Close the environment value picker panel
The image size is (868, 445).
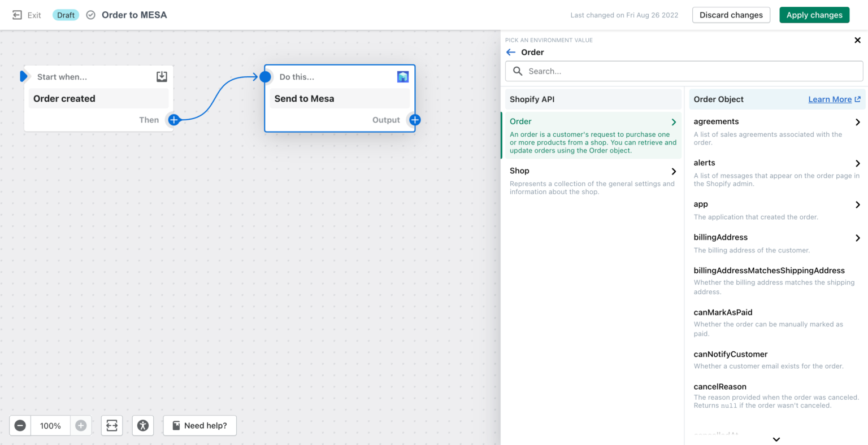857,40
